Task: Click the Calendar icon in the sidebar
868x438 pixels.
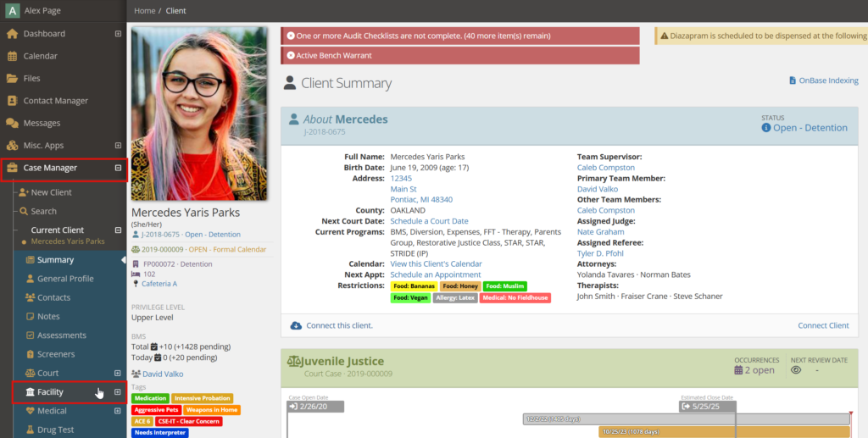Action: (12, 56)
